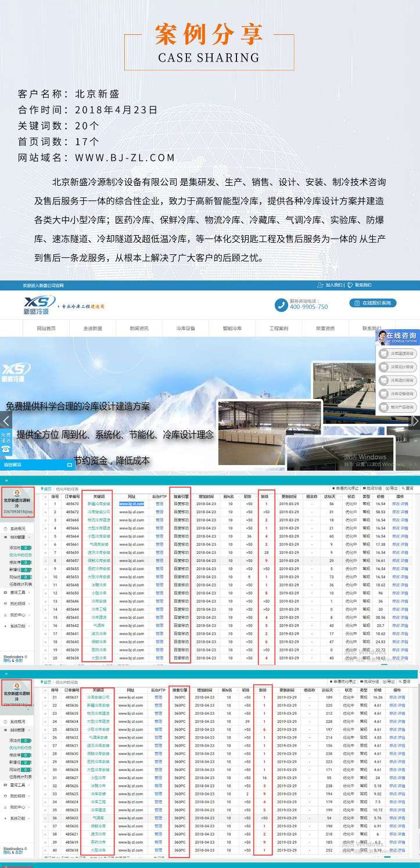
Task: Select the checkbox for order 485661
Action: (x=46, y=545)
